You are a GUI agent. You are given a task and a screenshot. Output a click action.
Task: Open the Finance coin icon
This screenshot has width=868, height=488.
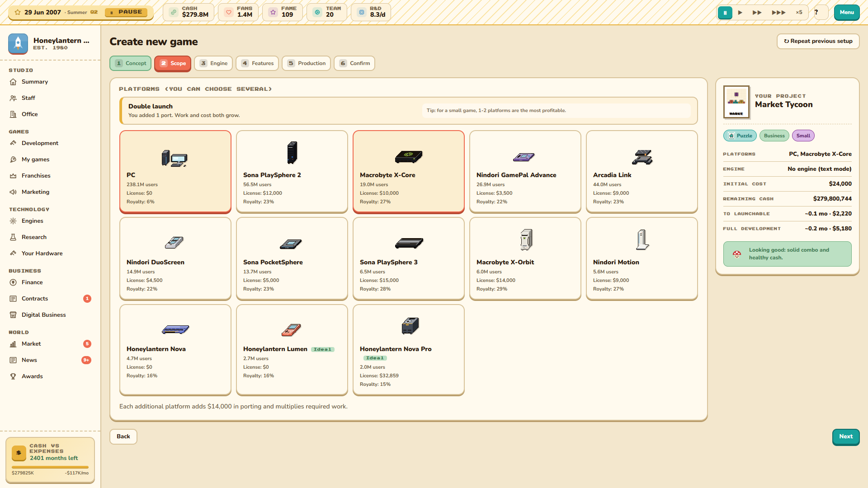[13, 282]
